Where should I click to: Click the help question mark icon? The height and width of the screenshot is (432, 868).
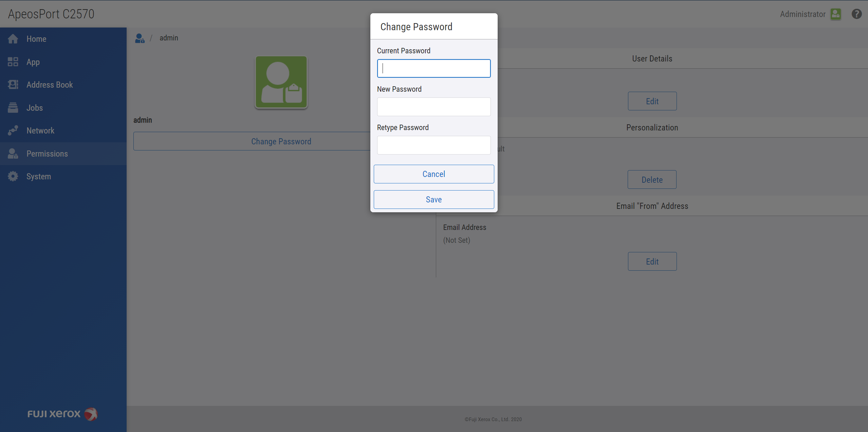coord(856,14)
